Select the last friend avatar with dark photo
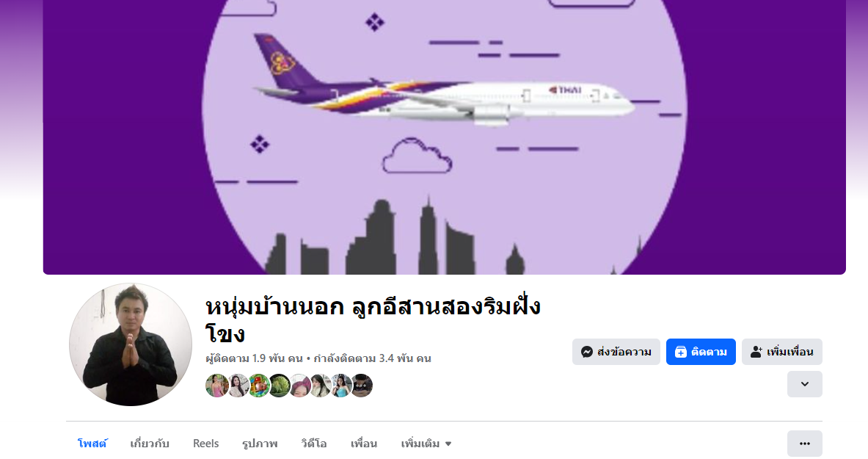The height and width of the screenshot is (459, 868). [x=362, y=386]
